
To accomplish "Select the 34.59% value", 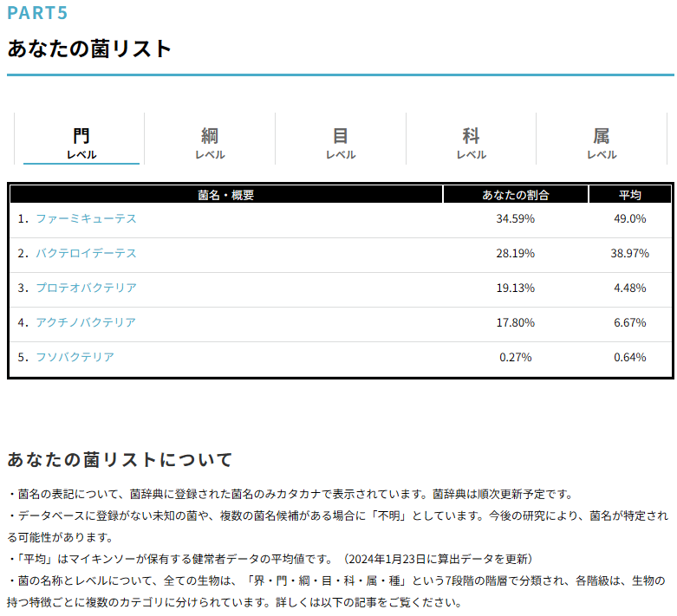I will [516, 219].
